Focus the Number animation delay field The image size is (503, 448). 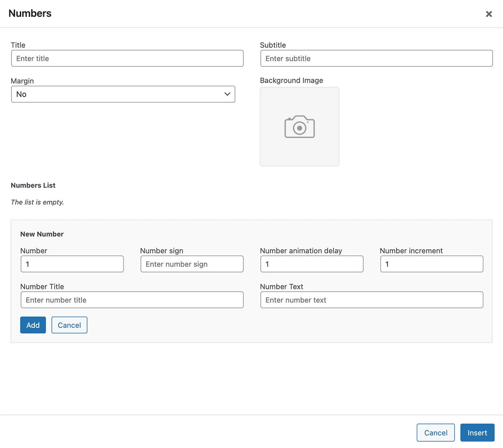[312, 264]
